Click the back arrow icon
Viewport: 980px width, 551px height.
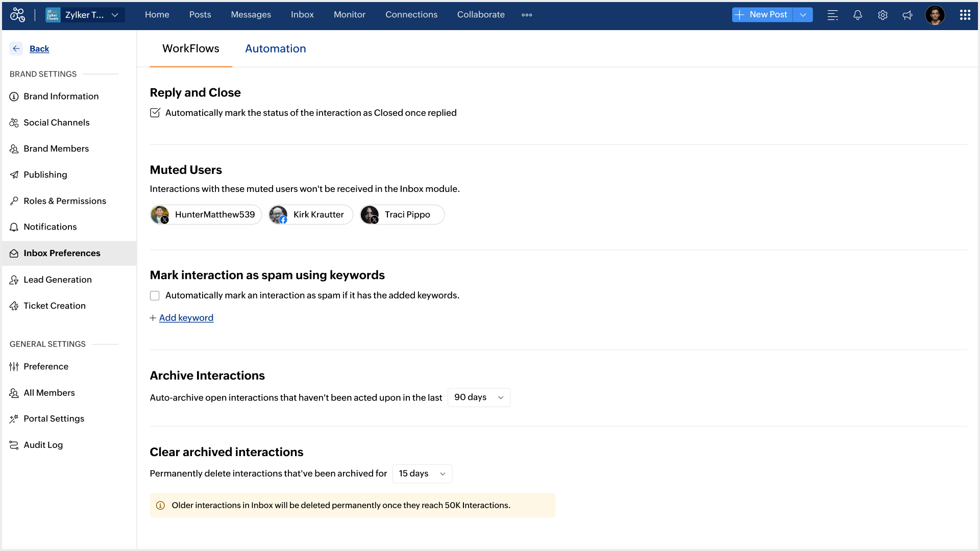pyautogui.click(x=16, y=48)
